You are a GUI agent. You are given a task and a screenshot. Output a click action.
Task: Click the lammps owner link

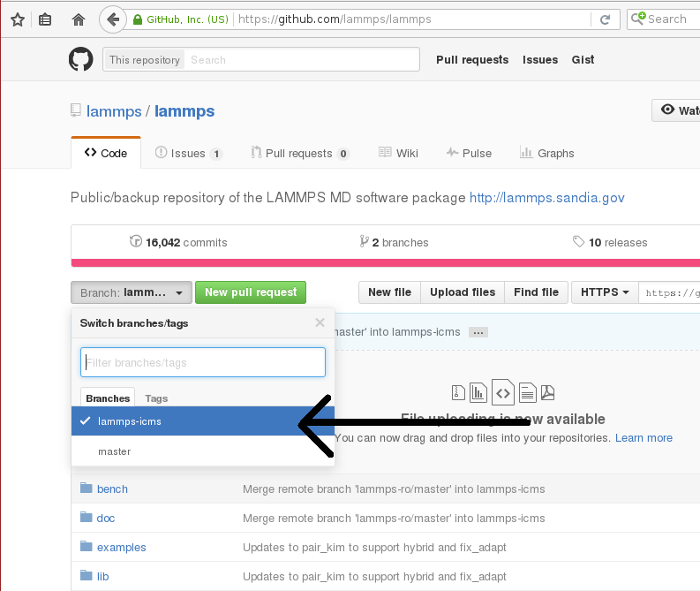coord(114,111)
